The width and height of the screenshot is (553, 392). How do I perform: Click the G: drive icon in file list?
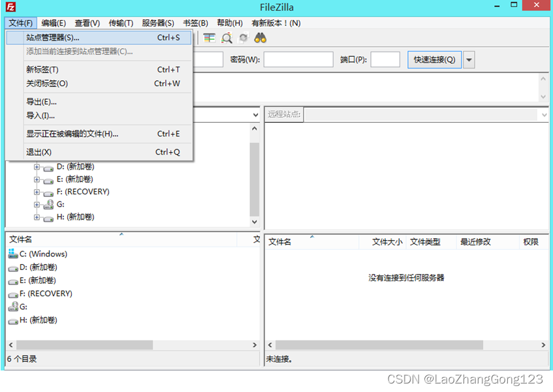click(x=13, y=307)
